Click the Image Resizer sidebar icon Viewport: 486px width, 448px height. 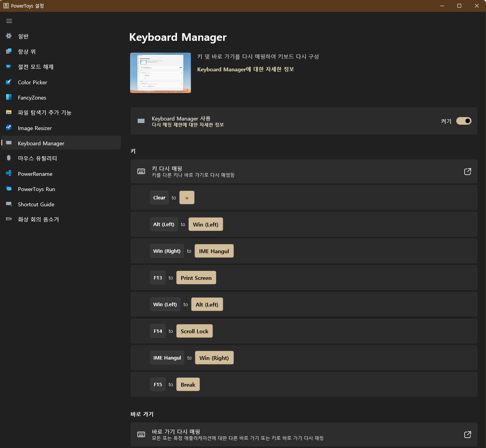tap(9, 128)
